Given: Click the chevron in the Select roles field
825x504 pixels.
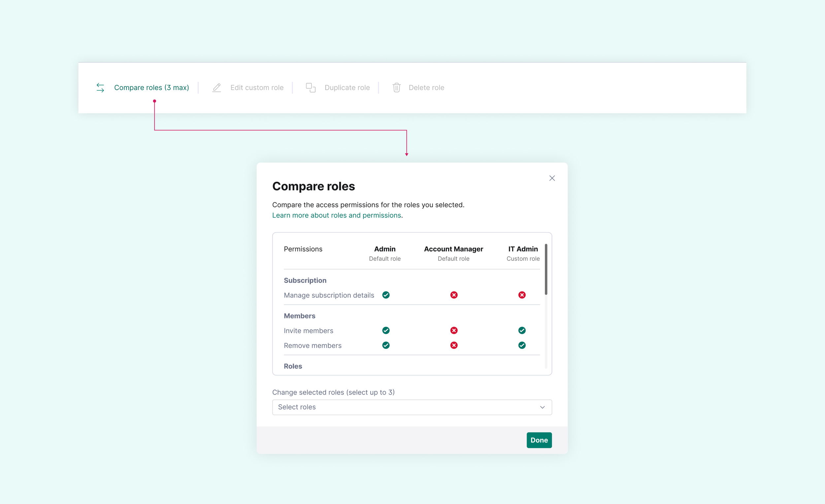Looking at the screenshot, I should click(x=542, y=407).
